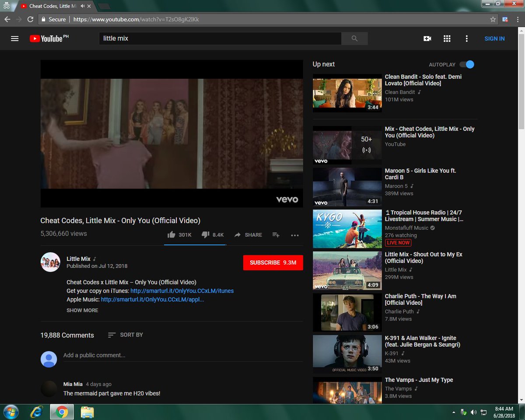
Task: Open Maroon 5 Girls Like You thumbnail
Action: point(347,187)
